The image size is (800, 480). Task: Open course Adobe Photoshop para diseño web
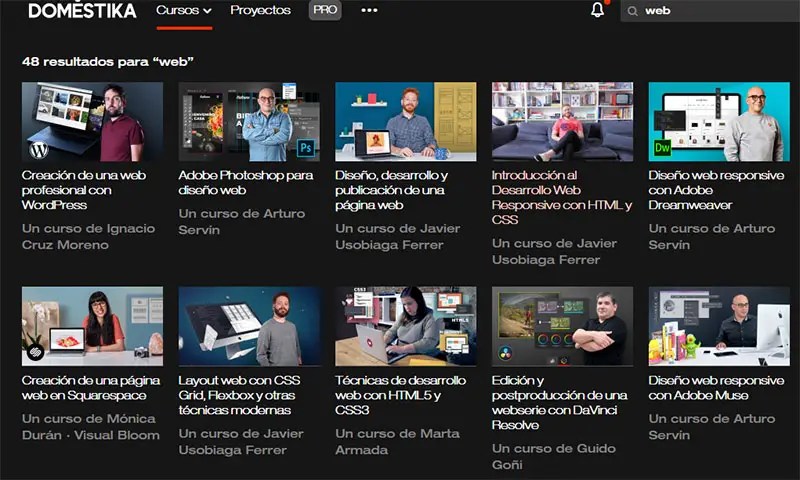pos(245,183)
